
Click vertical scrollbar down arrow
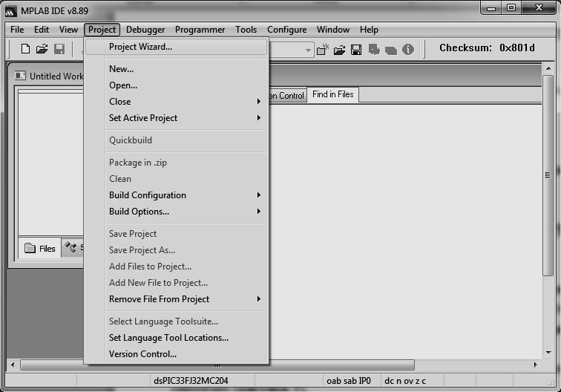[x=548, y=353]
